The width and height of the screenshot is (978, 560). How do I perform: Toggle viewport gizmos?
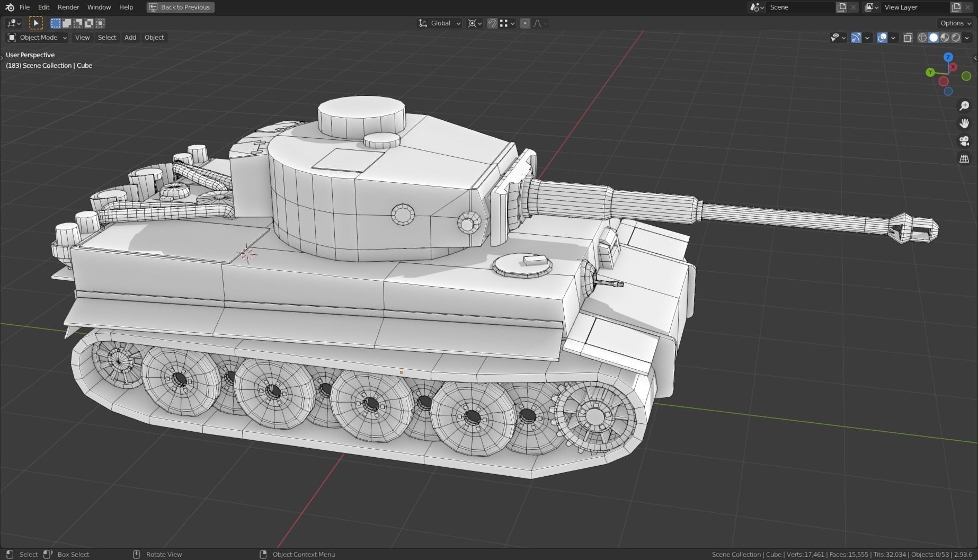coord(856,38)
